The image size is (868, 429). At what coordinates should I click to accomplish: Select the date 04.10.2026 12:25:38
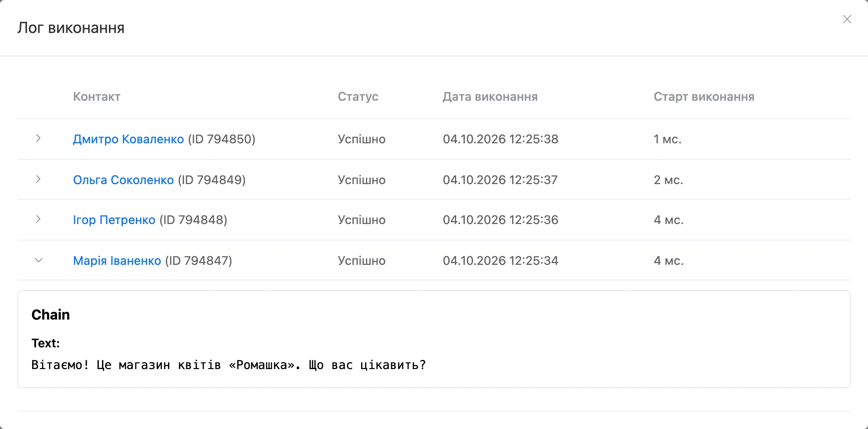pyautogui.click(x=500, y=139)
